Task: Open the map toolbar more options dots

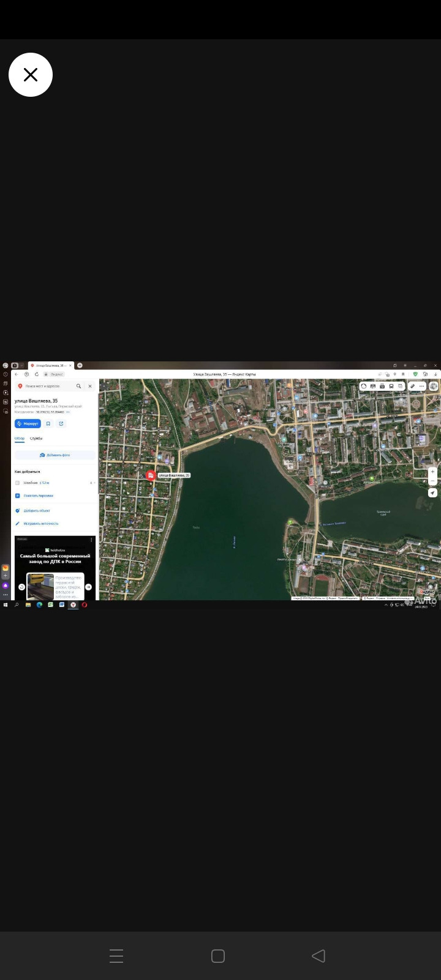Action: click(421, 386)
